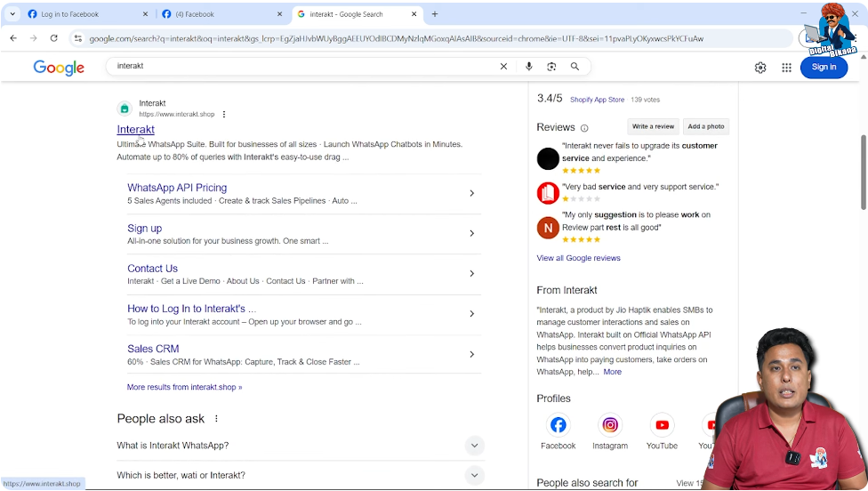This screenshot has width=868, height=491.
Task: Open the Contact Us sitelink
Action: (152, 269)
